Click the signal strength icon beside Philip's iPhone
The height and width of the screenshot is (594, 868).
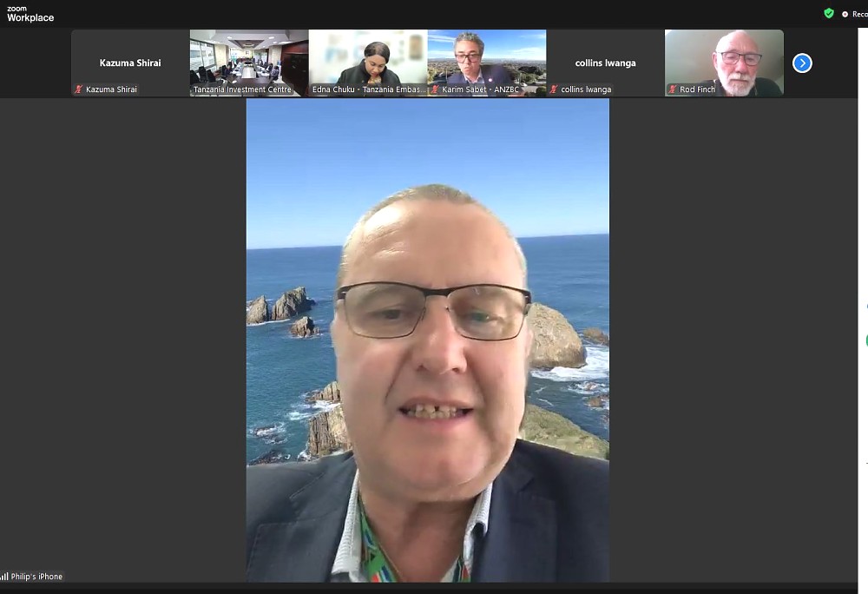click(4, 577)
